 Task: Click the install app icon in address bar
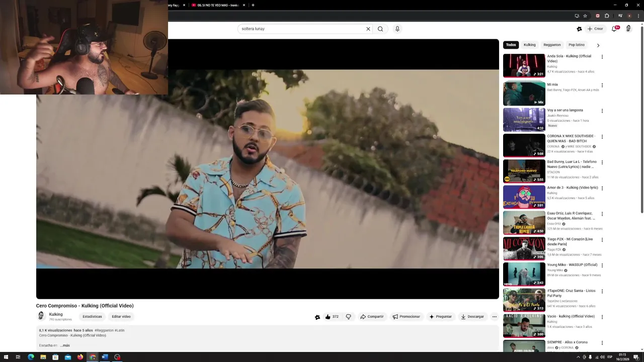click(x=577, y=16)
